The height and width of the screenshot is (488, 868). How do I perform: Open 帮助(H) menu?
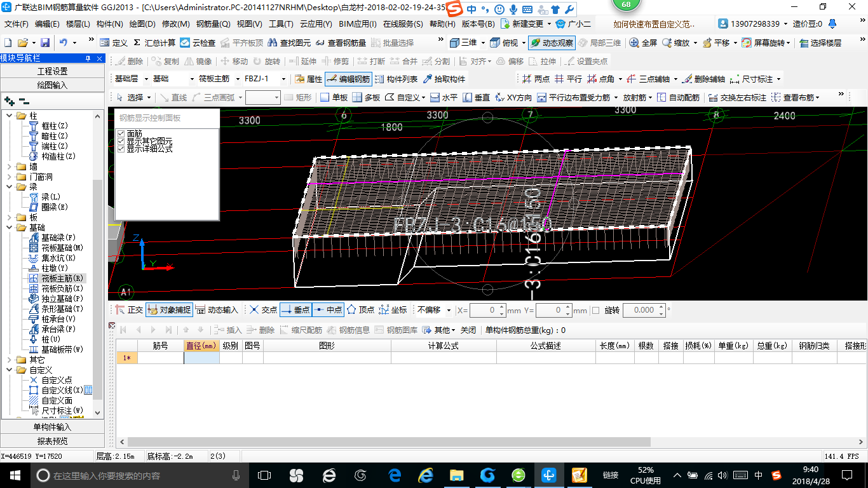coord(442,24)
